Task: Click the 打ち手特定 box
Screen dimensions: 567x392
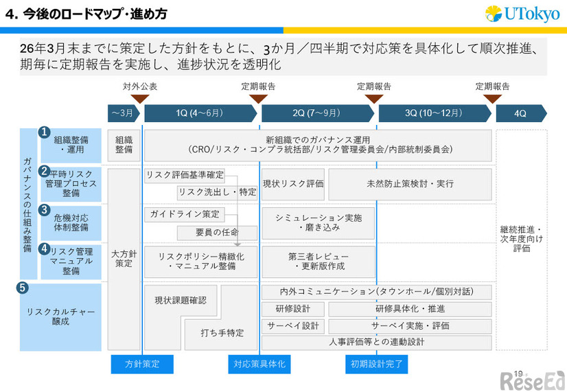Action: 222,333
